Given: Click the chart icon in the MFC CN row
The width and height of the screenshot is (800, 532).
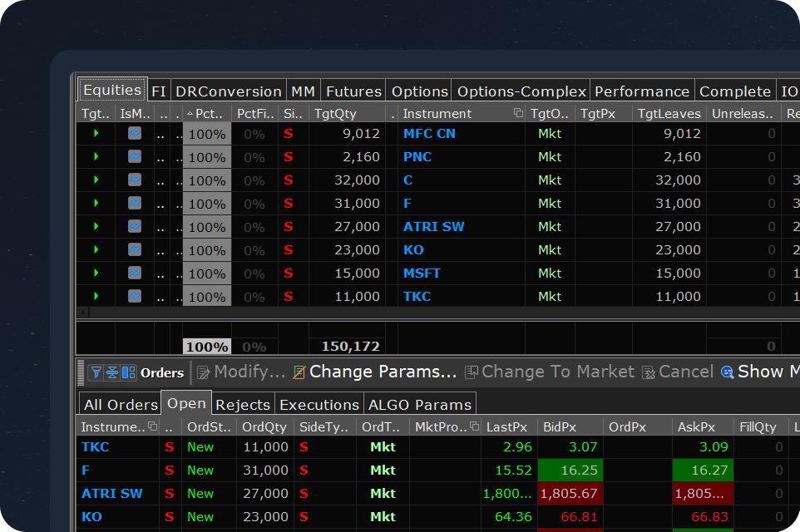Looking at the screenshot, I should 135,133.
